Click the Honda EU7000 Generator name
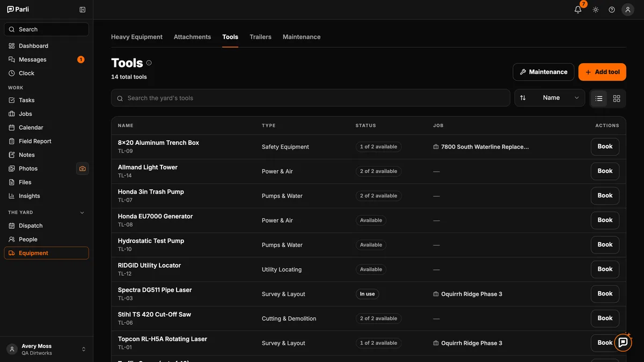The image size is (644, 362). pos(155,216)
